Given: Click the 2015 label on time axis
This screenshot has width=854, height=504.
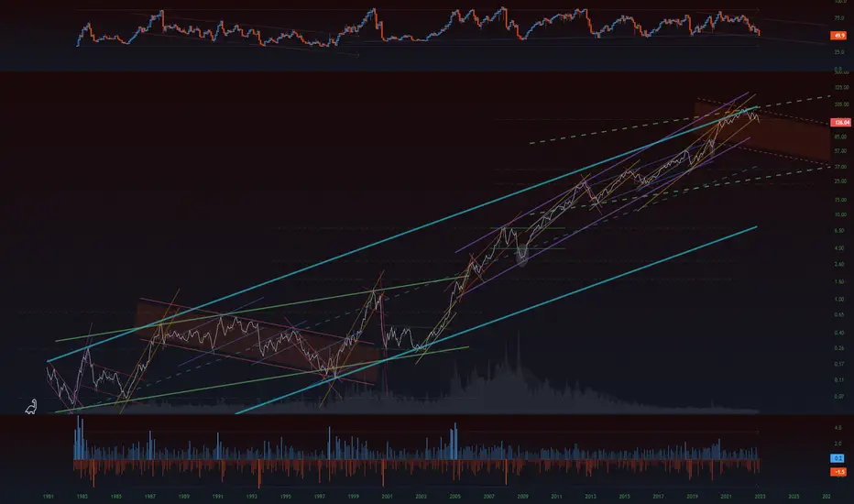Looking at the screenshot, I should coord(625,497).
